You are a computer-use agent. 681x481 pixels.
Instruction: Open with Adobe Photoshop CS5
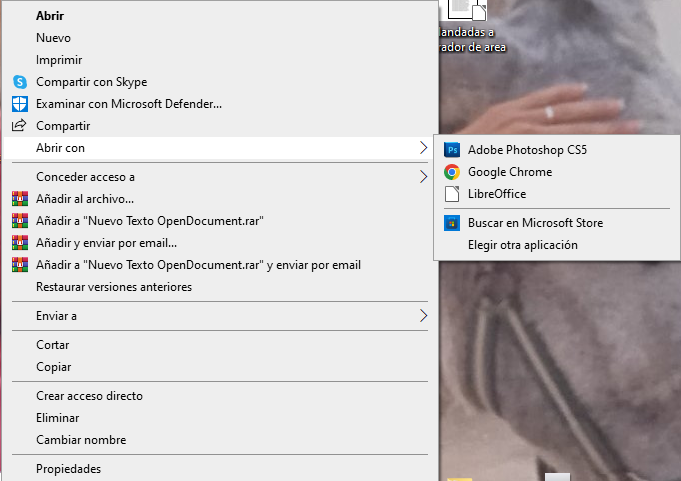pyautogui.click(x=557, y=150)
